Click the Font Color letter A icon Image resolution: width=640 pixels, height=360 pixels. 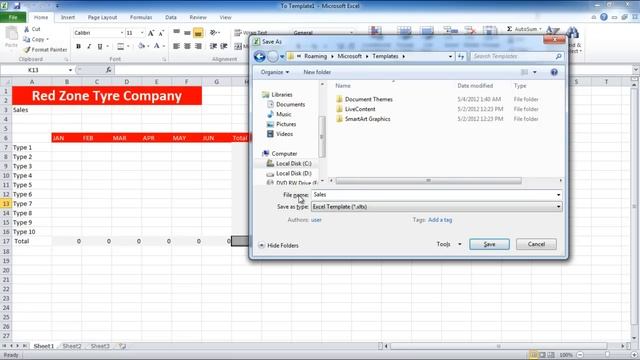coord(156,46)
